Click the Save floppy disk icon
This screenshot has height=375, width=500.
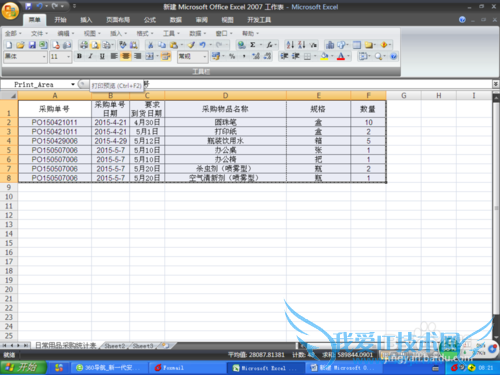point(32,45)
